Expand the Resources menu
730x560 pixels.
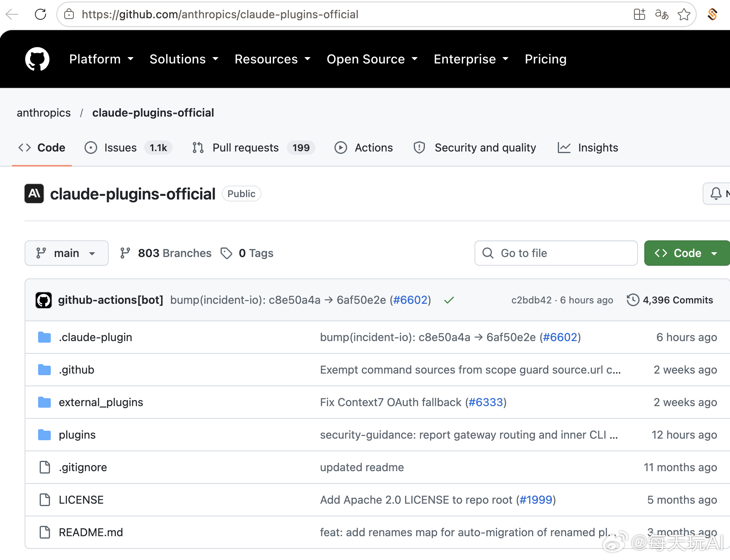click(273, 59)
